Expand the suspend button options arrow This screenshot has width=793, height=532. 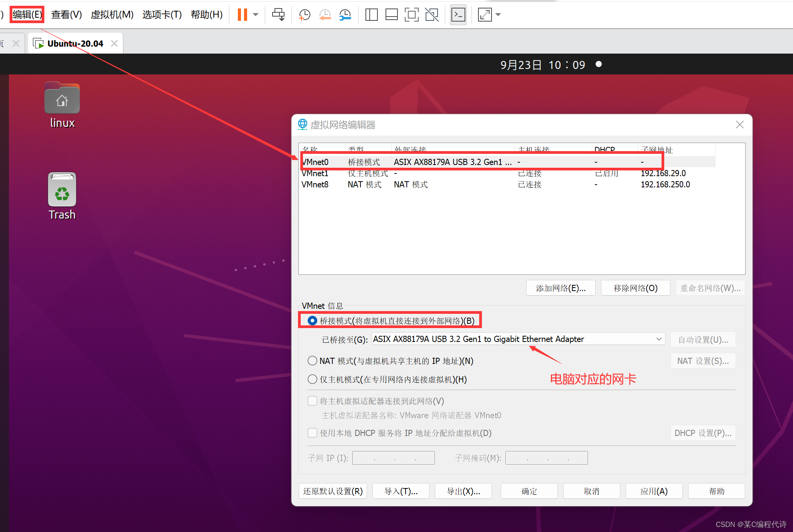[255, 14]
